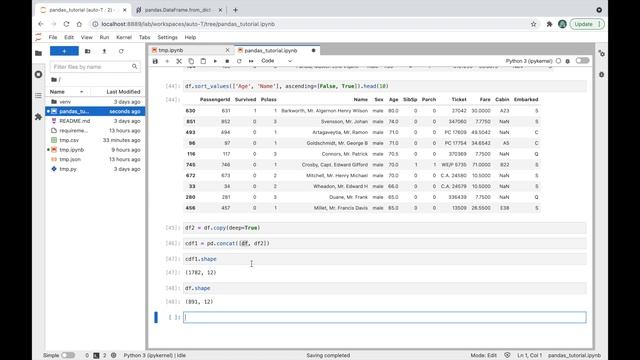Viewport: 640px width, 360px height.
Task: Refresh the file browser list
Action: 121,51
